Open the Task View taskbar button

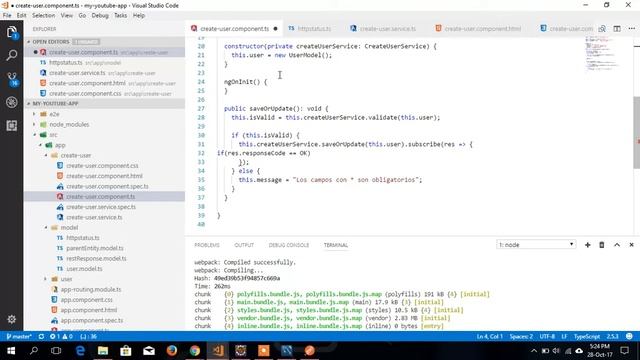pyautogui.click(x=56, y=351)
